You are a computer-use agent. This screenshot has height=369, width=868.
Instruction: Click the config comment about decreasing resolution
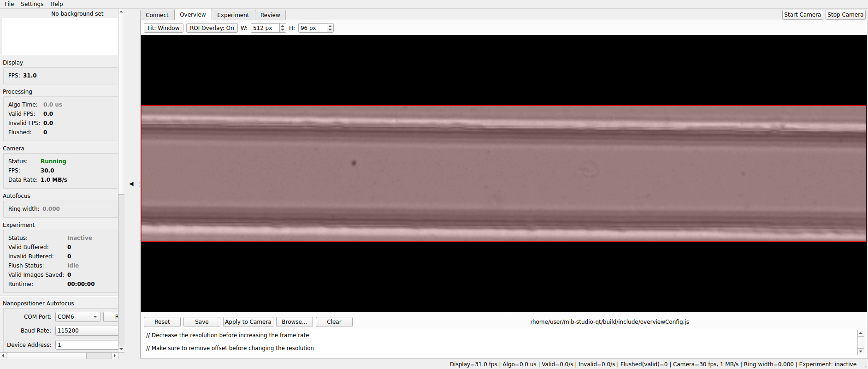[x=228, y=335]
